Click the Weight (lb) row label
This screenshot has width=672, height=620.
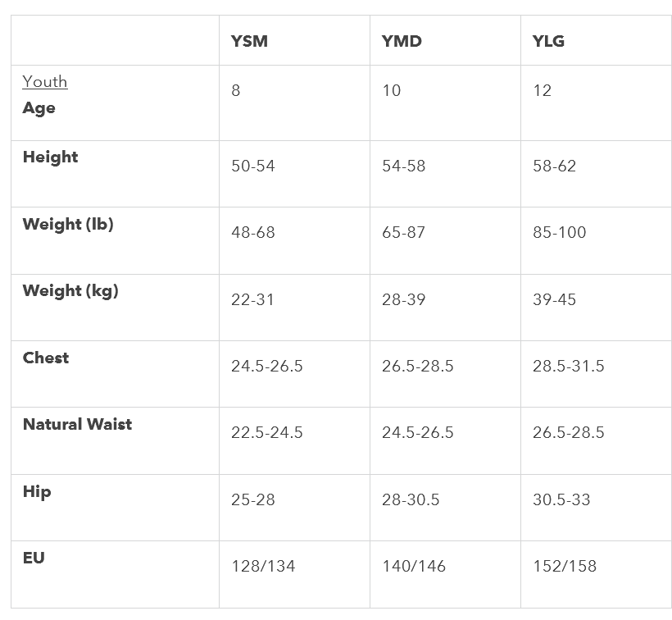coord(68,224)
